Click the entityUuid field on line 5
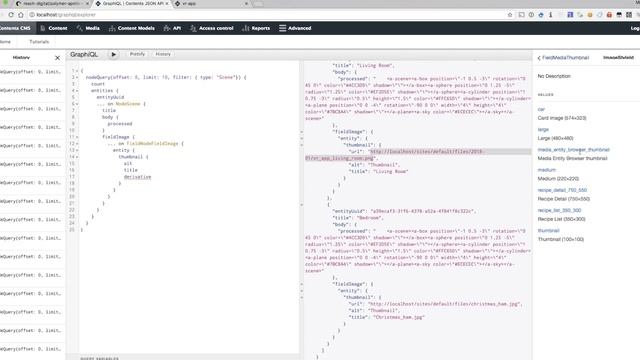This screenshot has width=640, height=360. click(110, 97)
